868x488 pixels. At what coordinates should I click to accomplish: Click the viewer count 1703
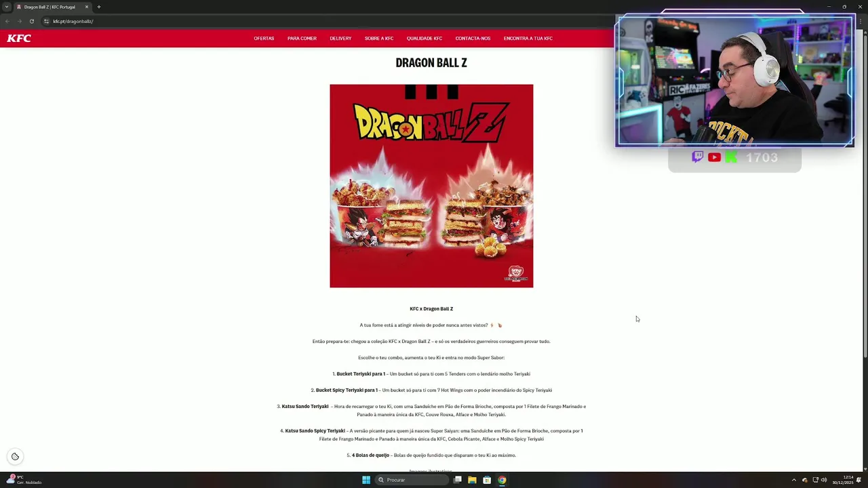coord(762,157)
